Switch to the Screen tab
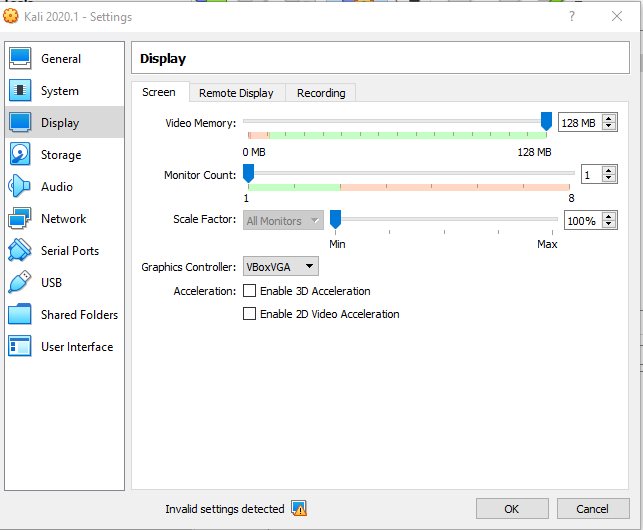 pos(160,92)
